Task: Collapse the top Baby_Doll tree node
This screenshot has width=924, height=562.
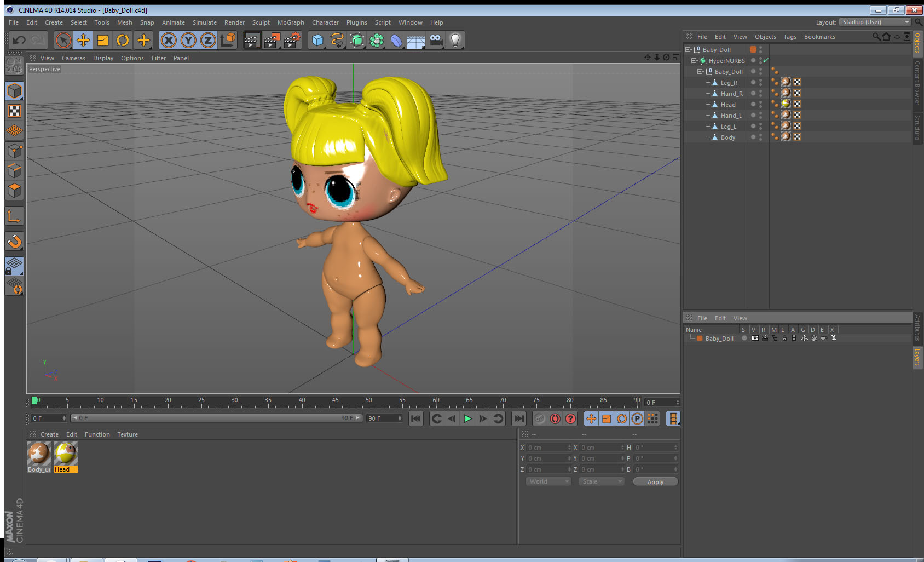Action: pyautogui.click(x=688, y=49)
